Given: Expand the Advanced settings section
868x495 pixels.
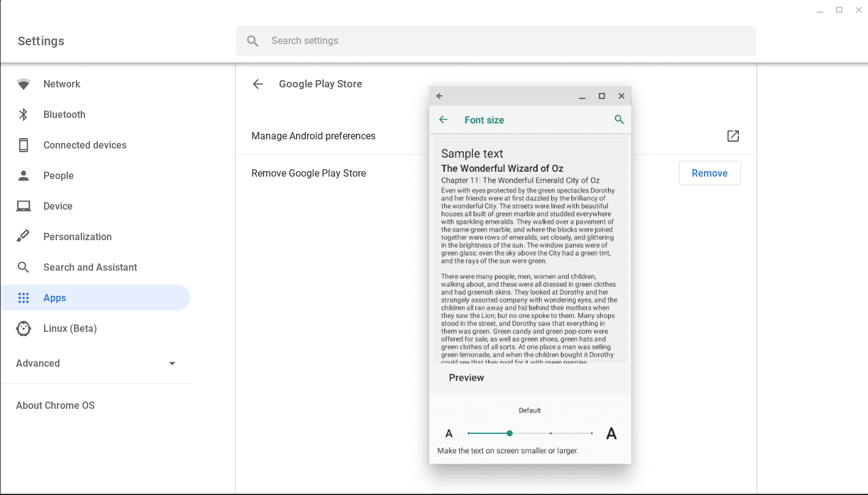Looking at the screenshot, I should coord(96,363).
